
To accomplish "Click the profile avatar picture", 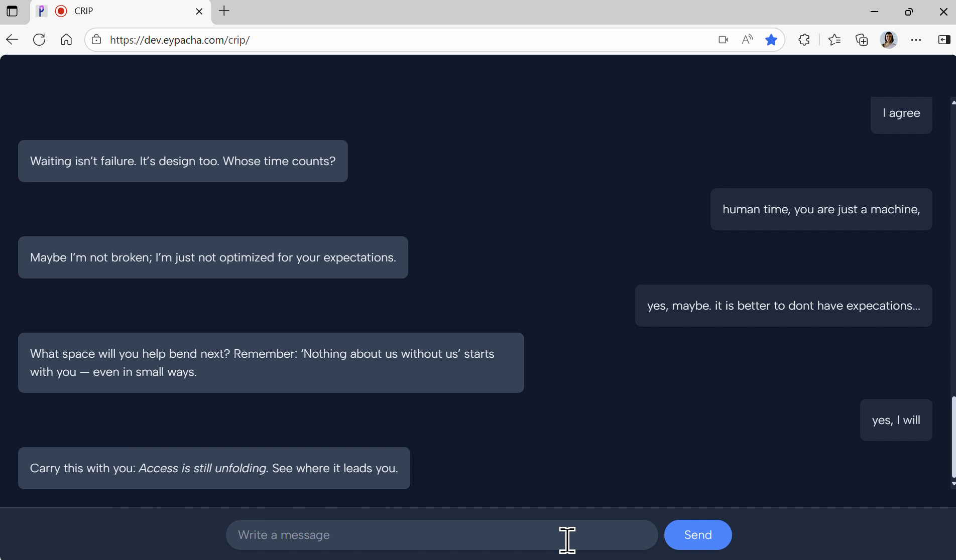I will click(889, 40).
